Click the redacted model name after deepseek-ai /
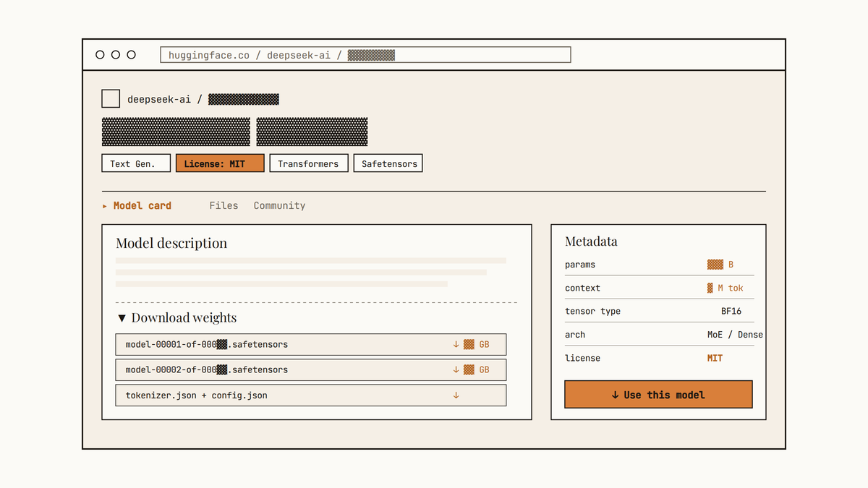Screen dimensions: 868x488 (244, 100)
